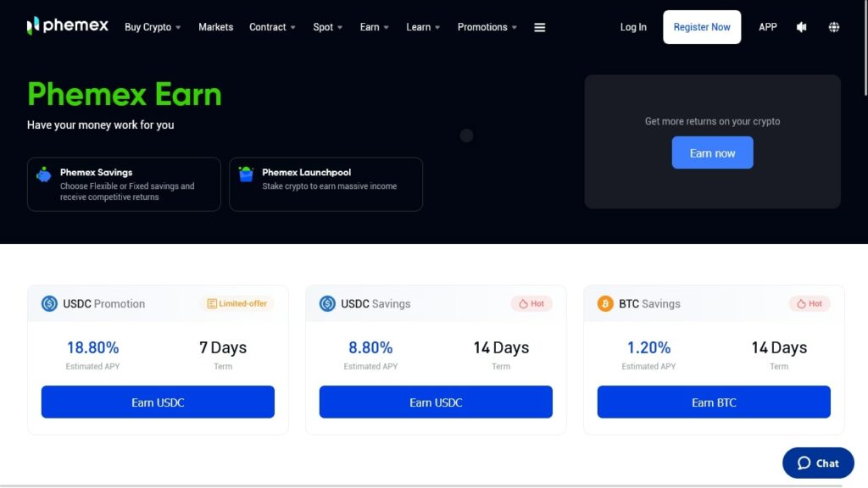Click the Hot badge on USDC Savings
The height and width of the screenshot is (488, 868).
pos(531,303)
